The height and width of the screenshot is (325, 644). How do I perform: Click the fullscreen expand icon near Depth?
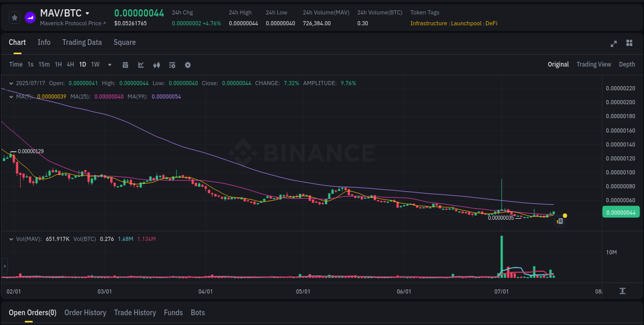(x=614, y=44)
